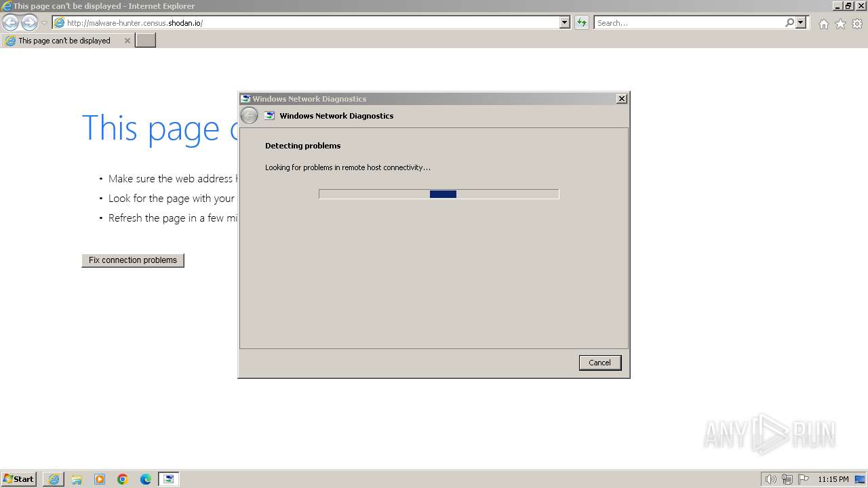
Task: Switch to Network Diagnostics taskbar item
Action: (x=169, y=479)
